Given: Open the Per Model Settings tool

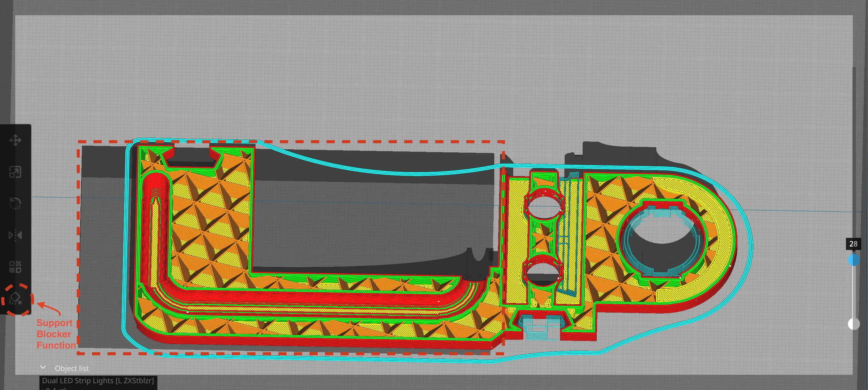Looking at the screenshot, I should pyautogui.click(x=15, y=267).
